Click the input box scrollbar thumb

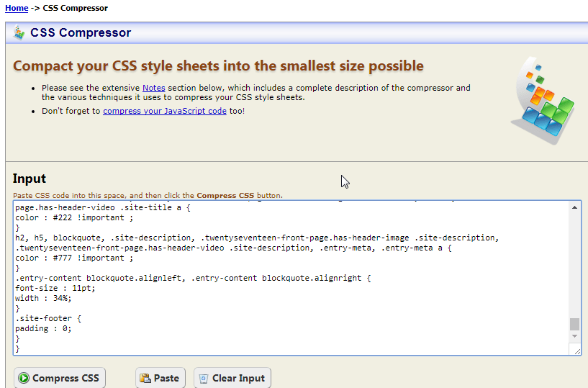coord(575,324)
